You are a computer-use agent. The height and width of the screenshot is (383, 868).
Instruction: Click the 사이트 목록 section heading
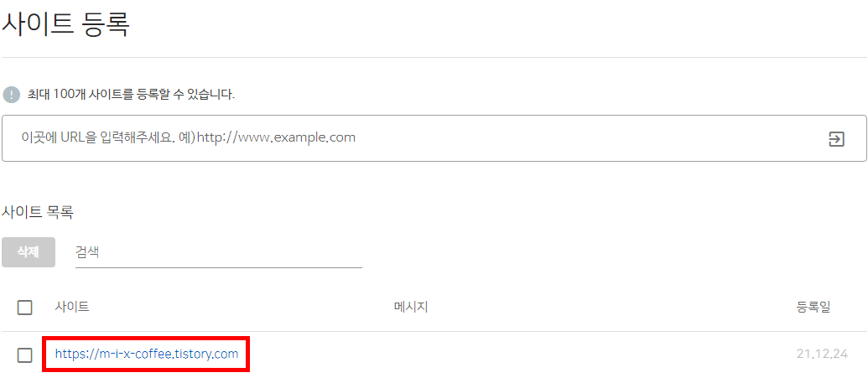(x=37, y=213)
